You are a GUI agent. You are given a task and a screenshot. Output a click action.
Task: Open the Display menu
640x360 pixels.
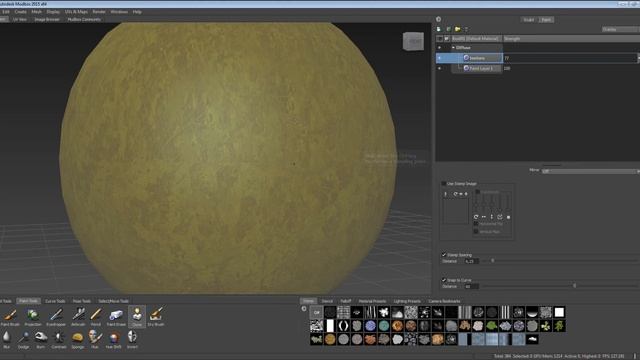(53, 12)
